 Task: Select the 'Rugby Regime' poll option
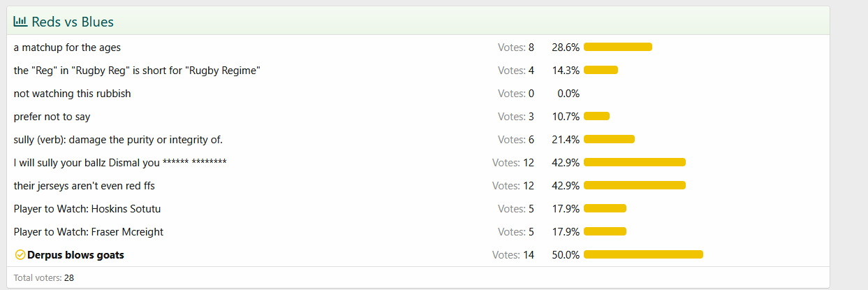click(x=137, y=71)
